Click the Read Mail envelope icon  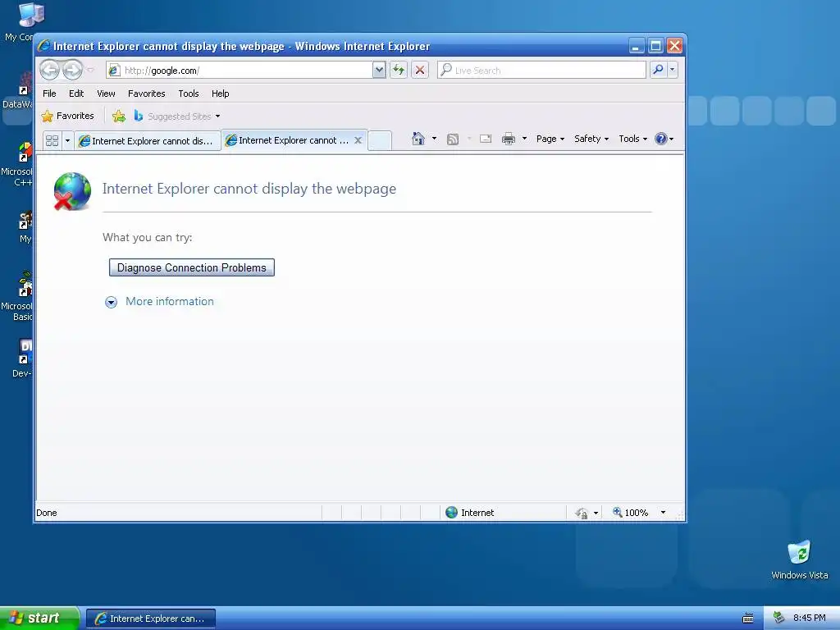(486, 139)
